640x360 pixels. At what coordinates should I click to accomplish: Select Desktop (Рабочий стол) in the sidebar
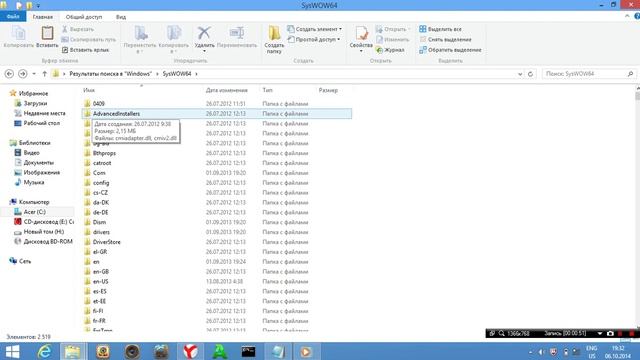pos(42,123)
